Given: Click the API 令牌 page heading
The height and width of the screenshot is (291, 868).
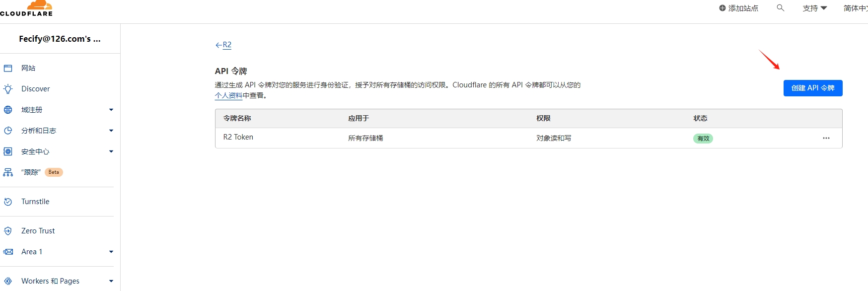Looking at the screenshot, I should 231,71.
